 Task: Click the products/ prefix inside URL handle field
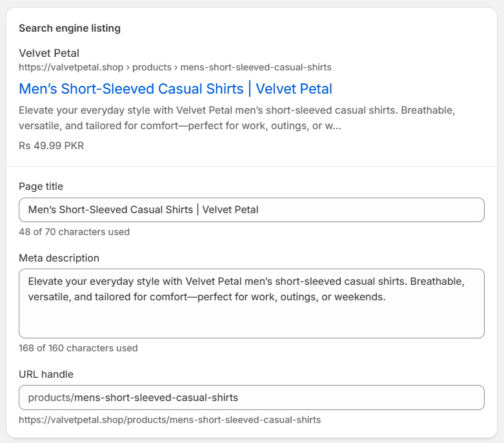[50, 397]
